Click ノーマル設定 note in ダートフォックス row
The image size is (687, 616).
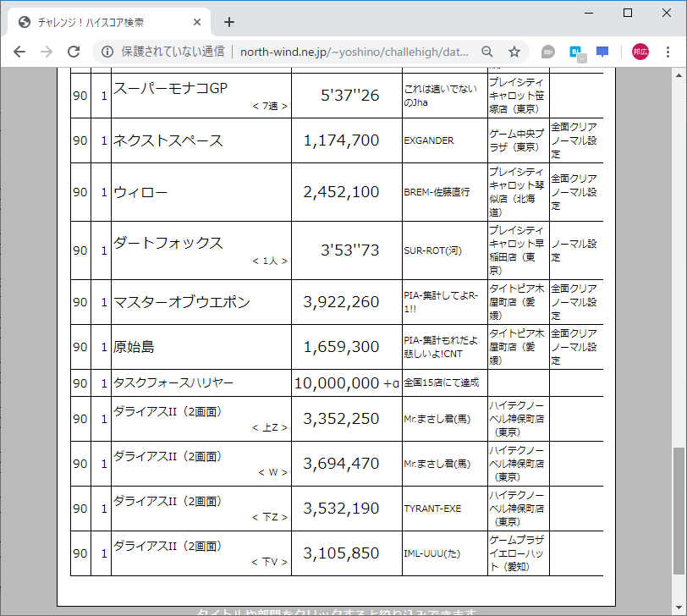pyautogui.click(x=574, y=250)
